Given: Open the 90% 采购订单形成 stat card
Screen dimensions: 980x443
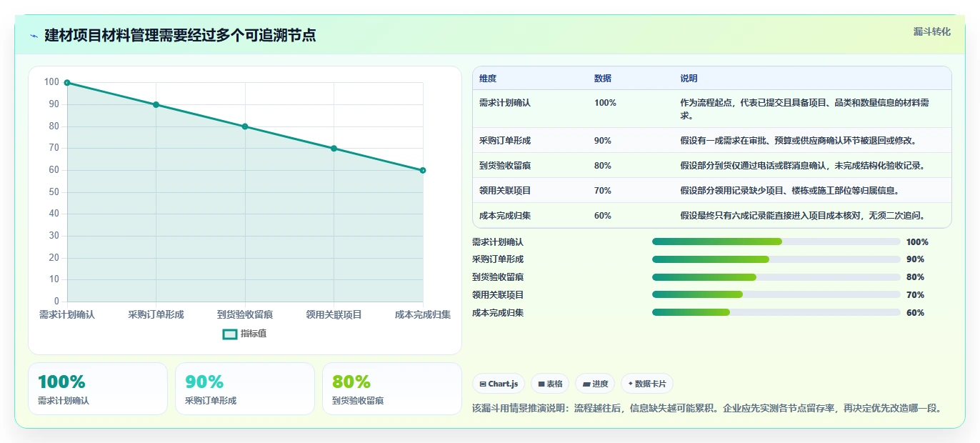Looking at the screenshot, I should coord(245,389).
